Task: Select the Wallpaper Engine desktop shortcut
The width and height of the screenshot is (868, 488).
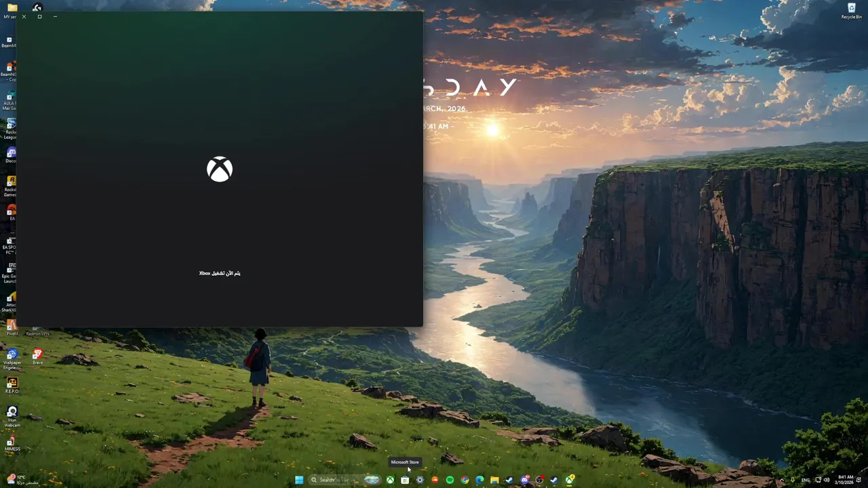Action: tap(12, 359)
